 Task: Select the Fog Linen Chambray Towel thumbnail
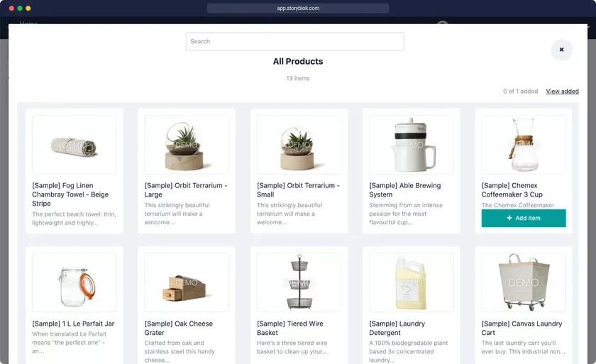[x=74, y=145]
